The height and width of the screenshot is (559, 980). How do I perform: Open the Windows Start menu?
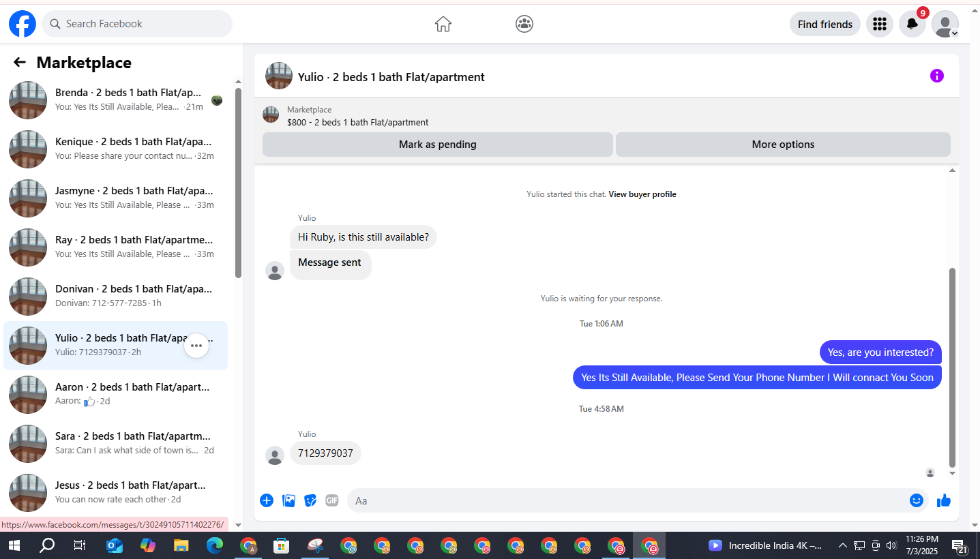[x=14, y=545]
